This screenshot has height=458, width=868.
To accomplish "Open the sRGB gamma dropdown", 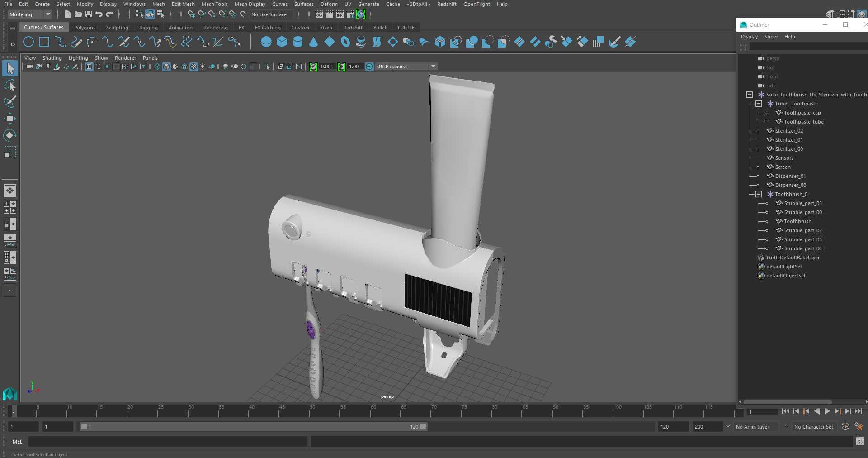I will click(x=406, y=67).
